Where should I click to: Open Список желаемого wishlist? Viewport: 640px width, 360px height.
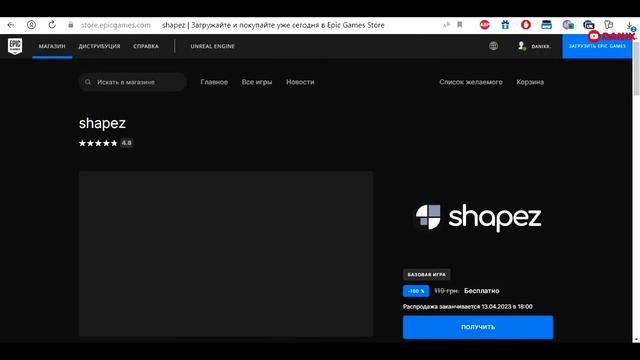tap(471, 82)
